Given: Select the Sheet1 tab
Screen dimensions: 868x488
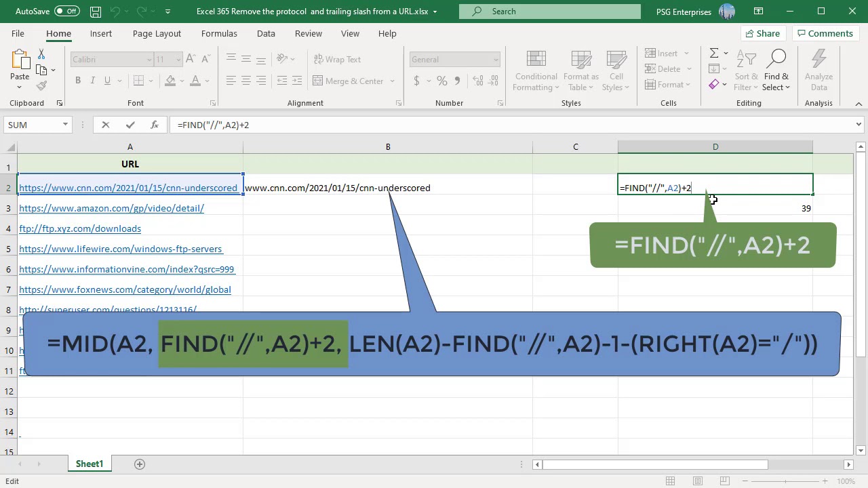Looking at the screenshot, I should [x=90, y=464].
